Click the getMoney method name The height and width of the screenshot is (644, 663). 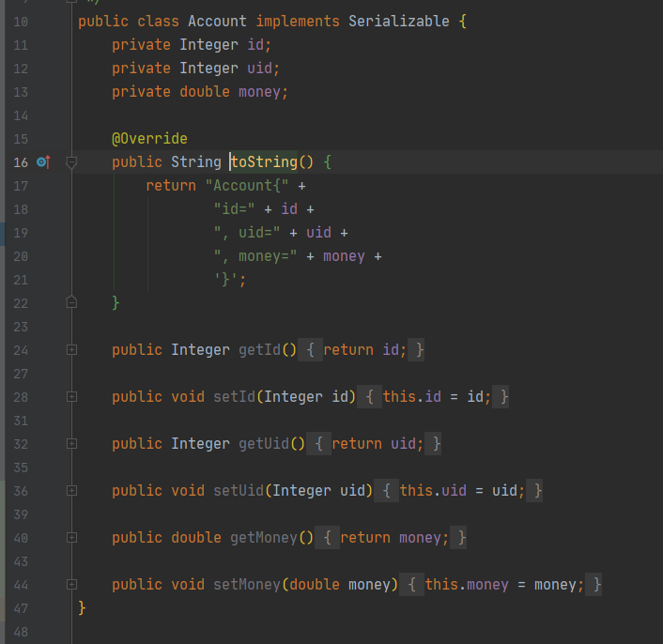pyautogui.click(x=264, y=537)
